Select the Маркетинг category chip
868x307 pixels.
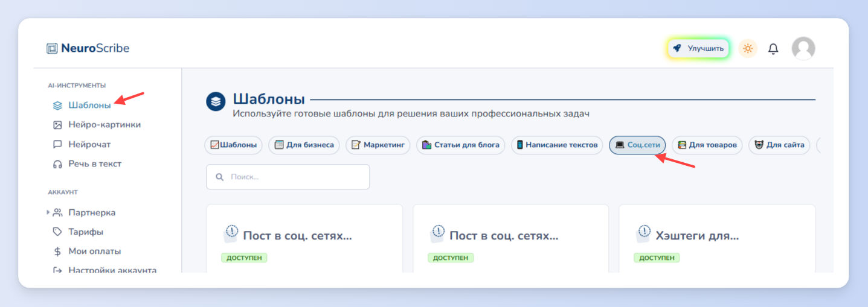[x=378, y=145]
